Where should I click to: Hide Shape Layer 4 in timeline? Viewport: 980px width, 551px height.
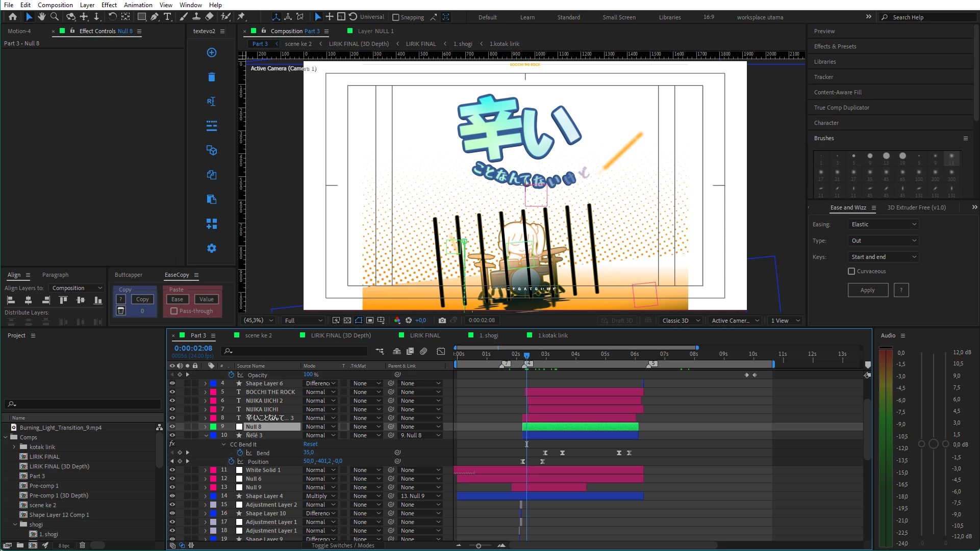click(172, 496)
